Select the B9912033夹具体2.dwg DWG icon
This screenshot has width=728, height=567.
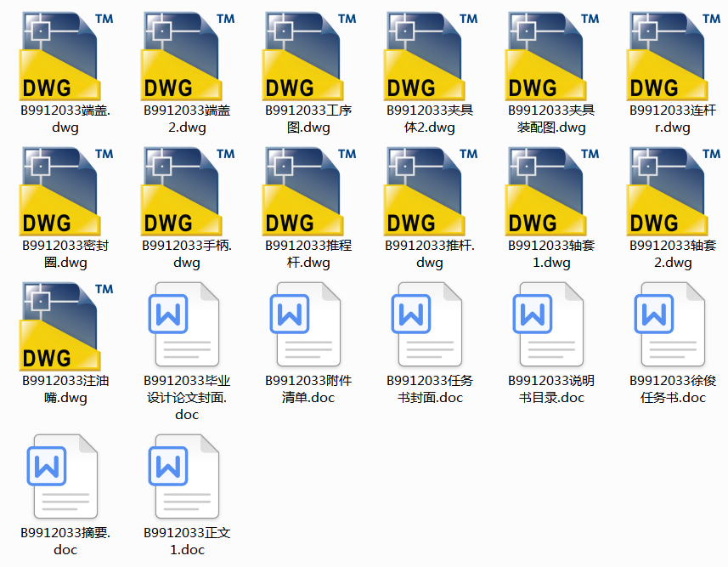pyautogui.click(x=430, y=56)
